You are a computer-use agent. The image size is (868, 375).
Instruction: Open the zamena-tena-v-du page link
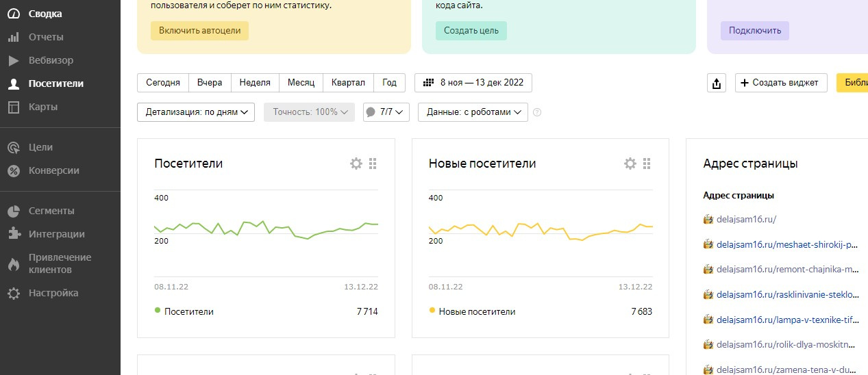point(787,370)
